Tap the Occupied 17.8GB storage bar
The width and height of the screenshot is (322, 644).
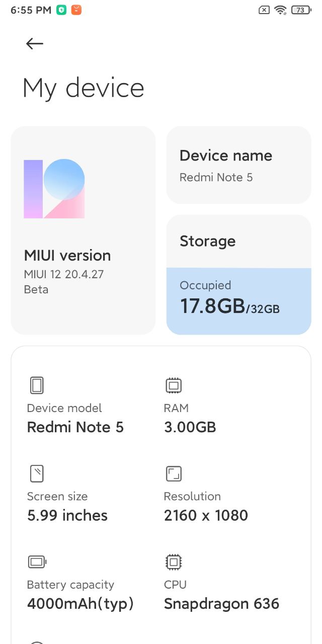point(239,301)
